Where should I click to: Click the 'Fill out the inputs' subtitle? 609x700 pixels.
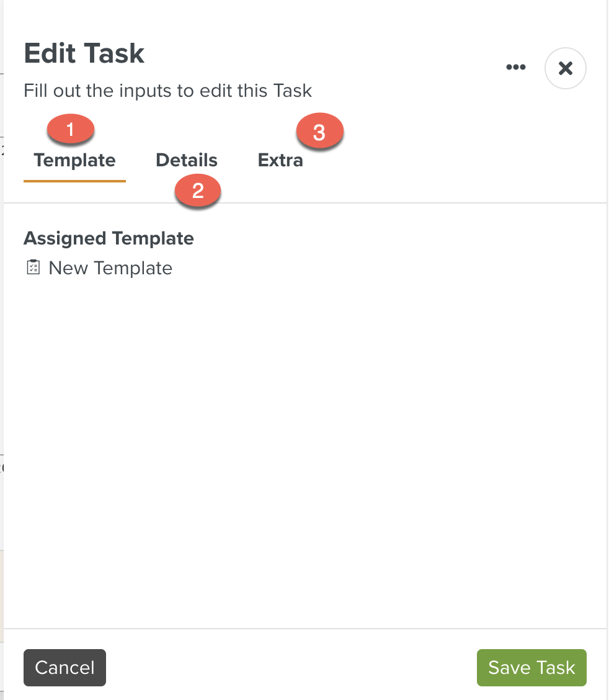[167, 91]
